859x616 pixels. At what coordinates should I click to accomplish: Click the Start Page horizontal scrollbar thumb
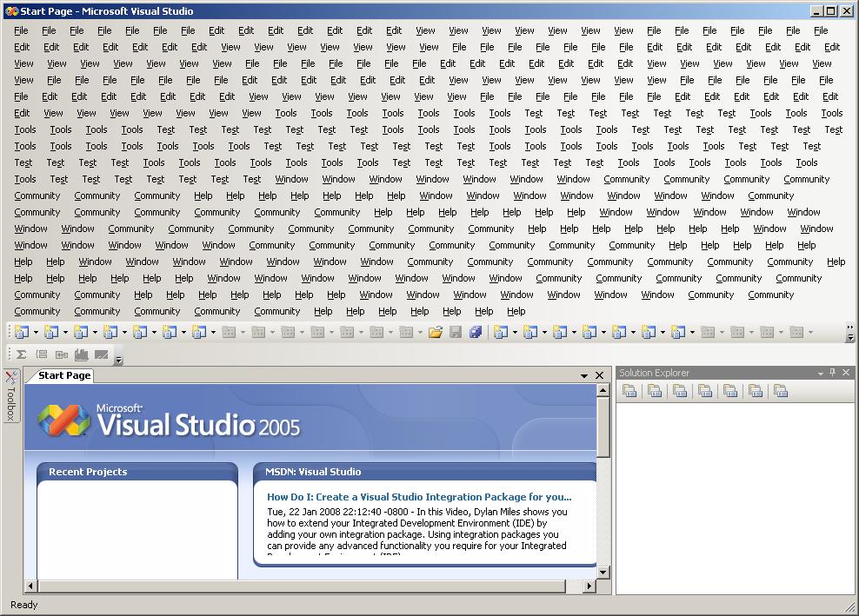pos(302,586)
